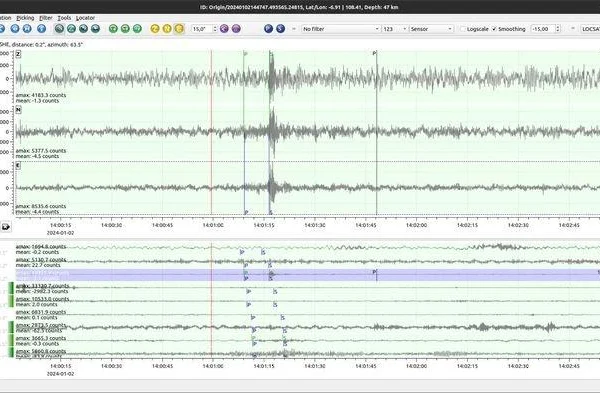Open the Filter menu
600x393 pixels.
[46, 18]
